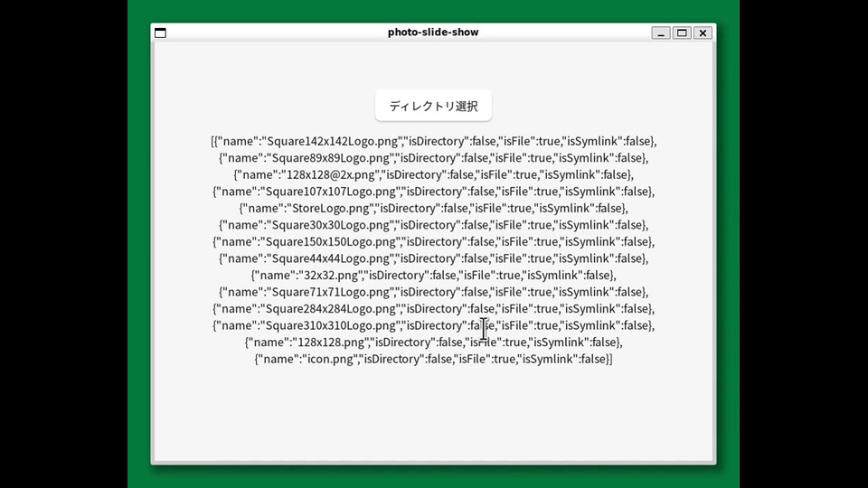The image size is (868, 488).
Task: Minimize the photo-slide-show window
Action: tap(660, 33)
